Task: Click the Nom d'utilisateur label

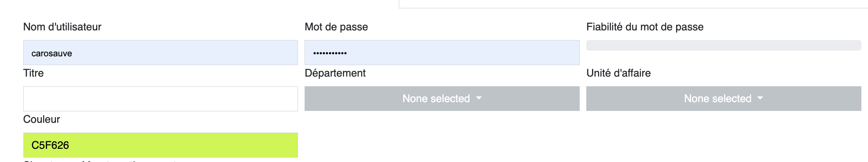Action: 62,27
